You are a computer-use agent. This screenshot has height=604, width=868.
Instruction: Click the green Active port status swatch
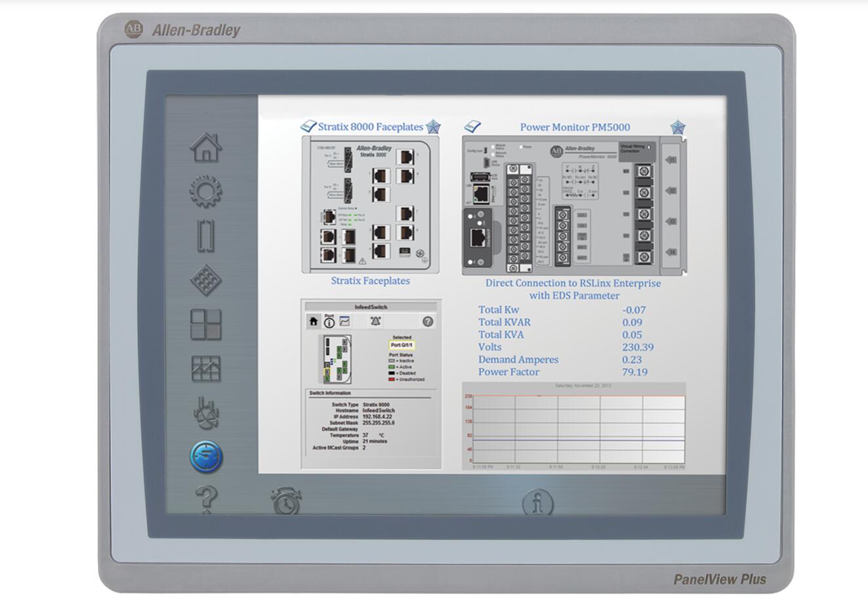pos(392,367)
